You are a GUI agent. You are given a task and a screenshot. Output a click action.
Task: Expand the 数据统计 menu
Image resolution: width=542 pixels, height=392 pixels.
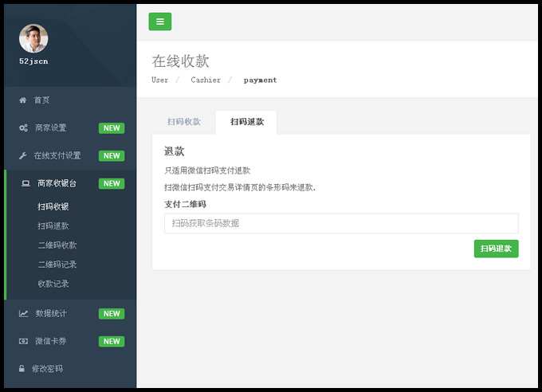(x=70, y=314)
